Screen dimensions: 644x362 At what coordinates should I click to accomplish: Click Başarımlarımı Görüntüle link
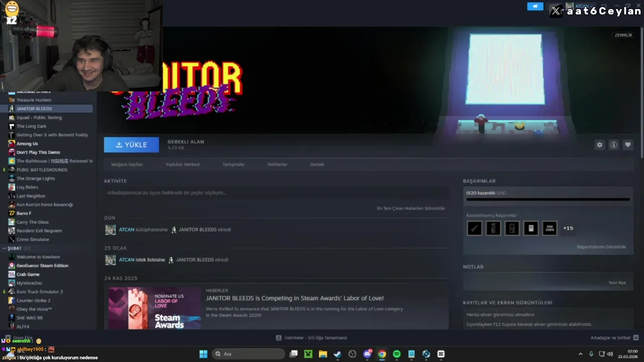coord(601,247)
